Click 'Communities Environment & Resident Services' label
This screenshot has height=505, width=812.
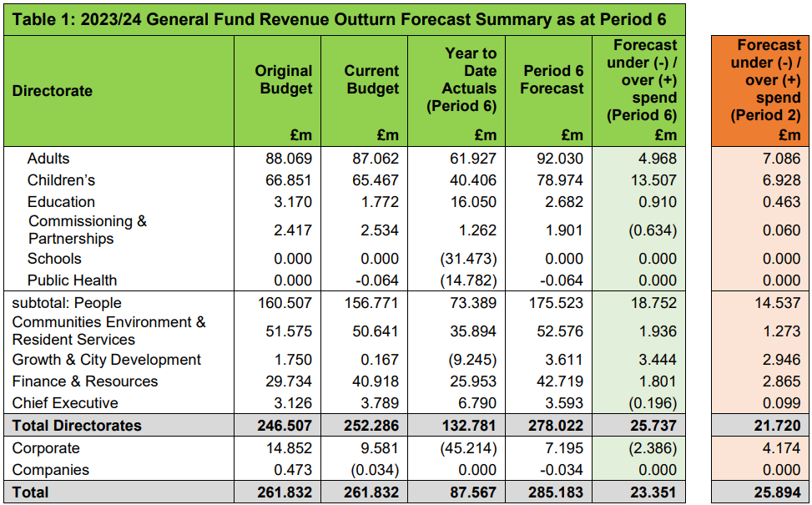pyautogui.click(x=108, y=331)
